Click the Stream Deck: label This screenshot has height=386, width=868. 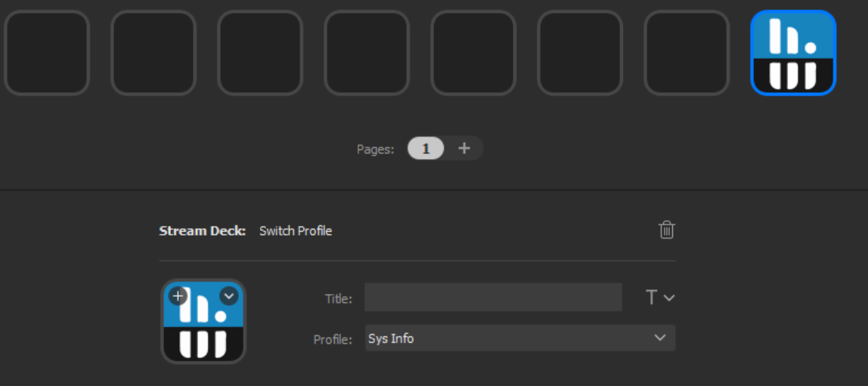(203, 231)
